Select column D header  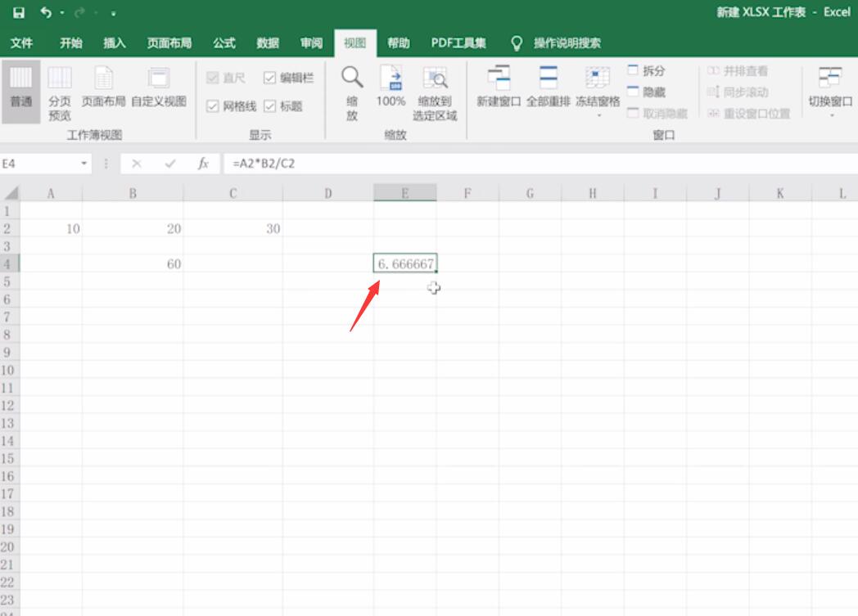tap(327, 193)
